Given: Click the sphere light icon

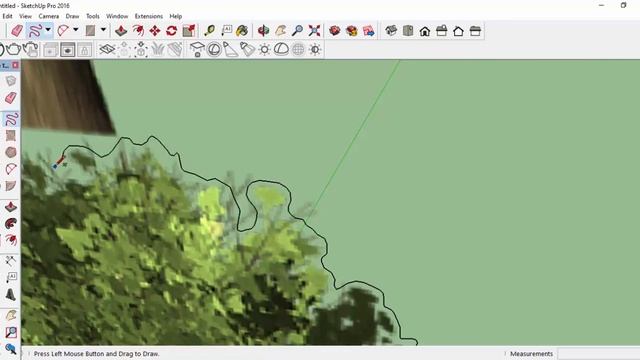Looking at the screenshot, I should point(214,49).
